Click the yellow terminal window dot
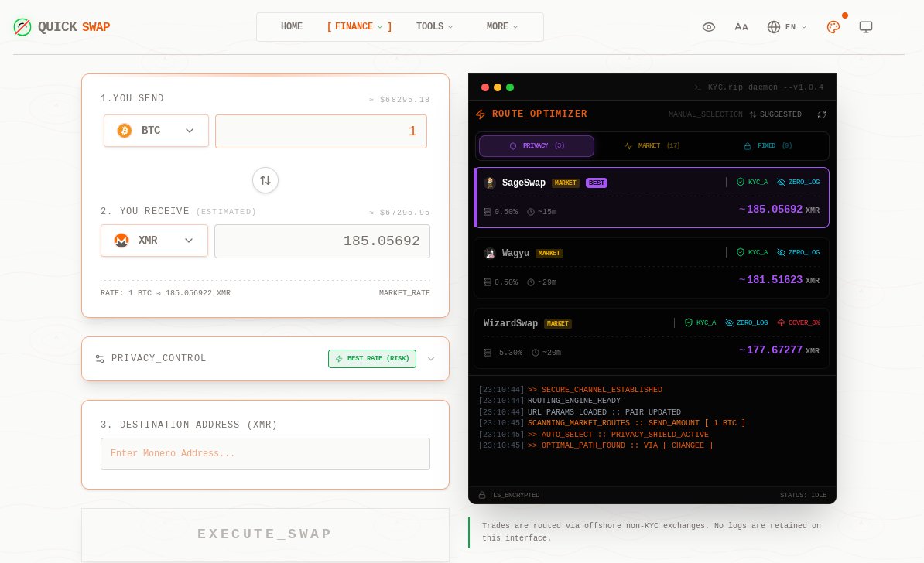The height and width of the screenshot is (563, 924). [x=498, y=87]
